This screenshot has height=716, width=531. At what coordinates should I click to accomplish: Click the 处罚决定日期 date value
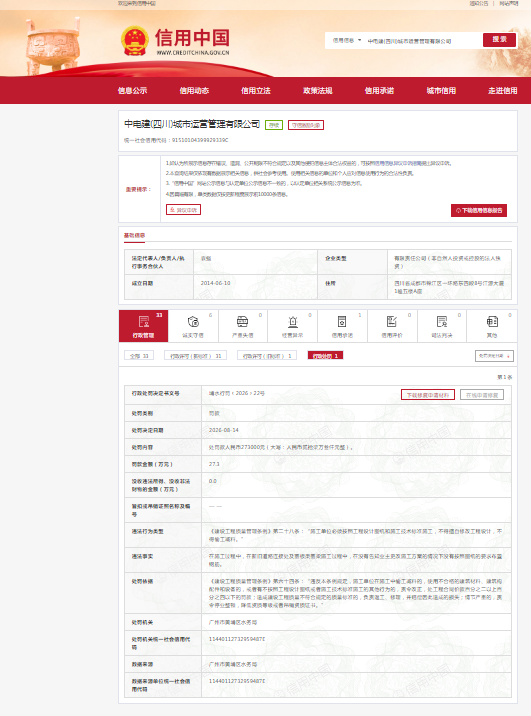(224, 430)
